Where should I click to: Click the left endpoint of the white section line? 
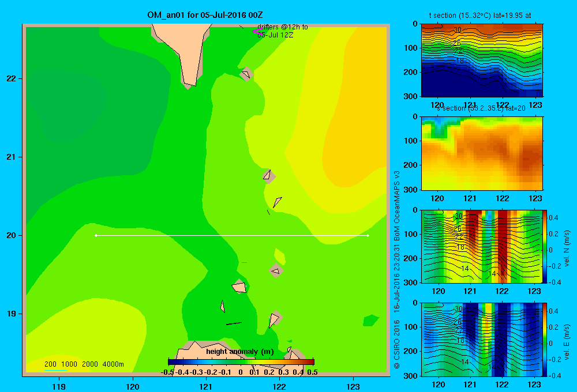point(96,235)
